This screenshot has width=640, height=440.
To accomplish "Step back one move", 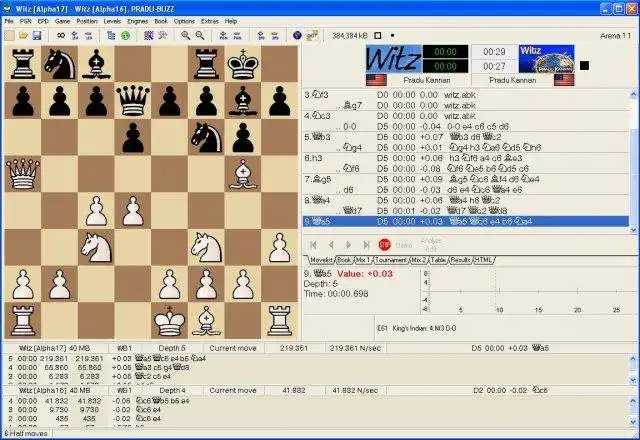I will tap(331, 245).
